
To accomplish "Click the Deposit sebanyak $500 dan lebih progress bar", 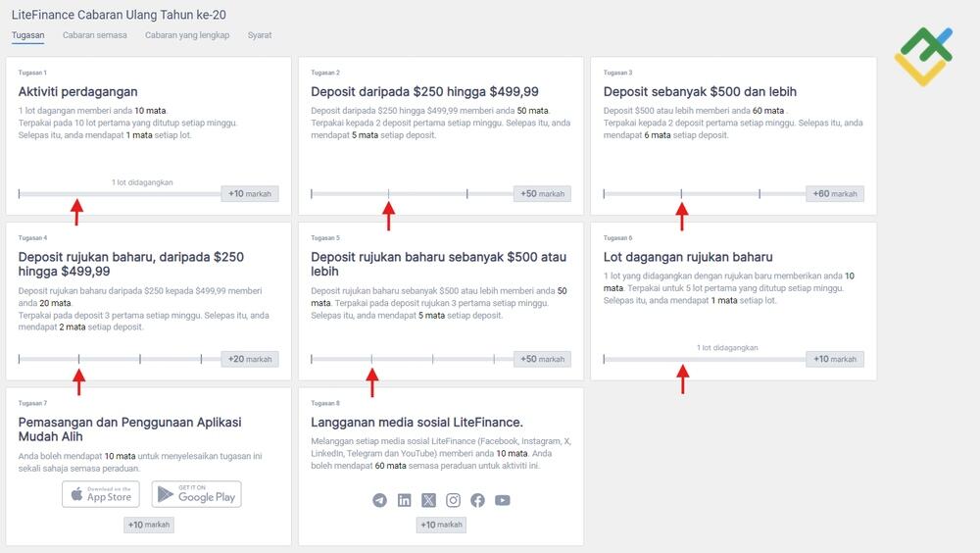I will click(705, 194).
